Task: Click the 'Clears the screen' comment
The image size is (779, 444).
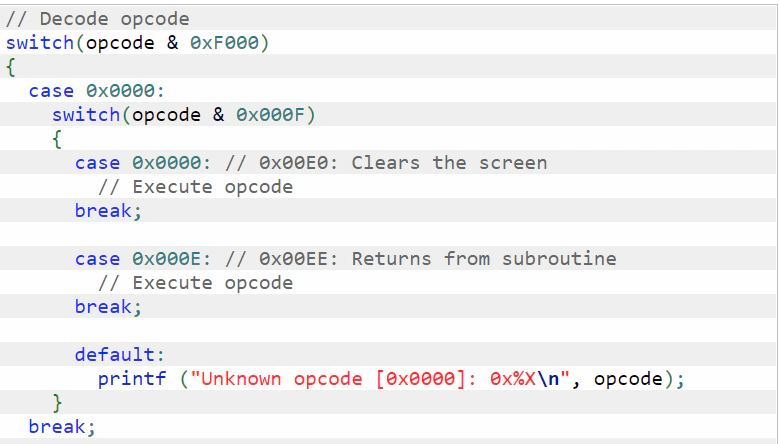Action: click(449, 163)
